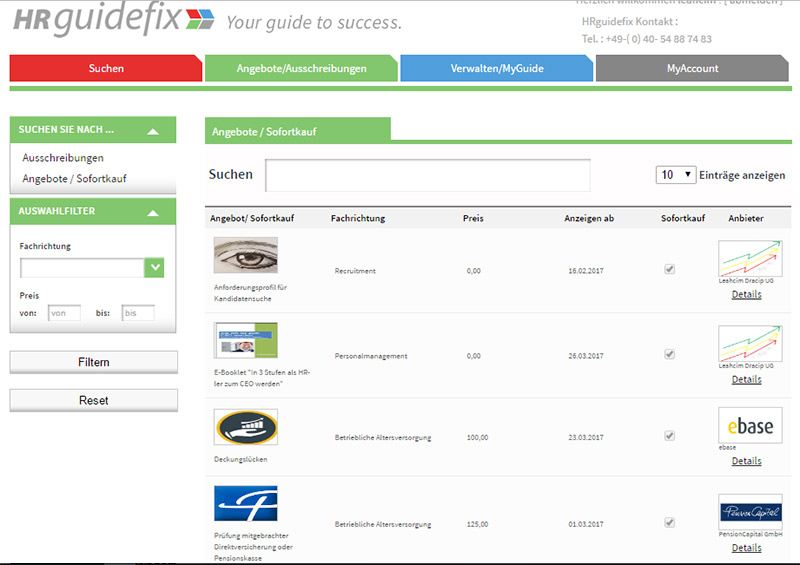This screenshot has width=800, height=565.
Task: Click the Ausschreibungen link in sidebar
Action: (63, 158)
